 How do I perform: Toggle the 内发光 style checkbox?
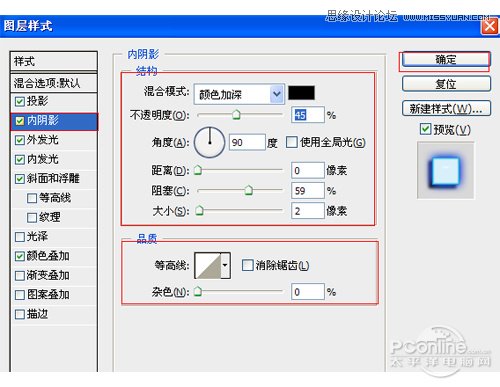pyautogui.click(x=20, y=159)
